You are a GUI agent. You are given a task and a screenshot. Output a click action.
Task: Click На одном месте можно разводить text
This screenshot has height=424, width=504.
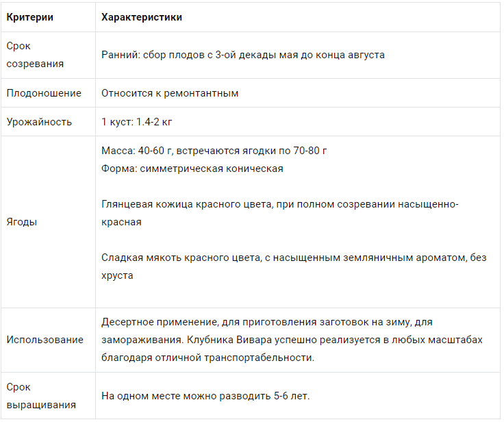click(x=186, y=396)
